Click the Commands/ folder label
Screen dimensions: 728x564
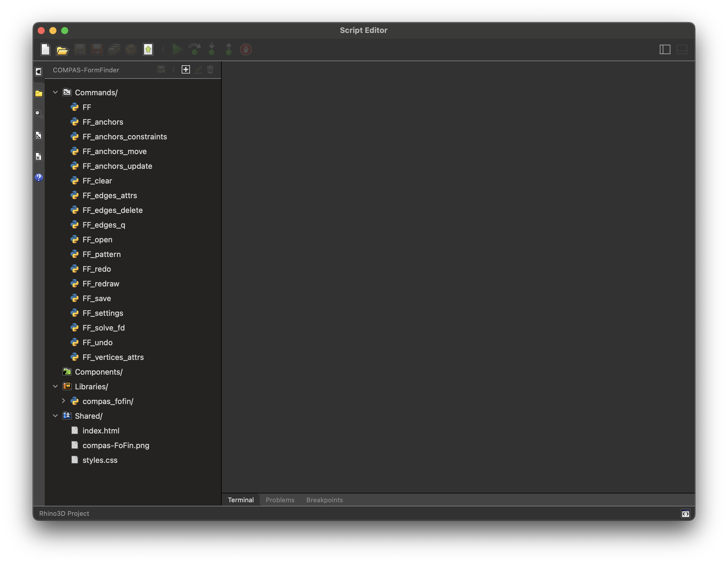tap(96, 92)
